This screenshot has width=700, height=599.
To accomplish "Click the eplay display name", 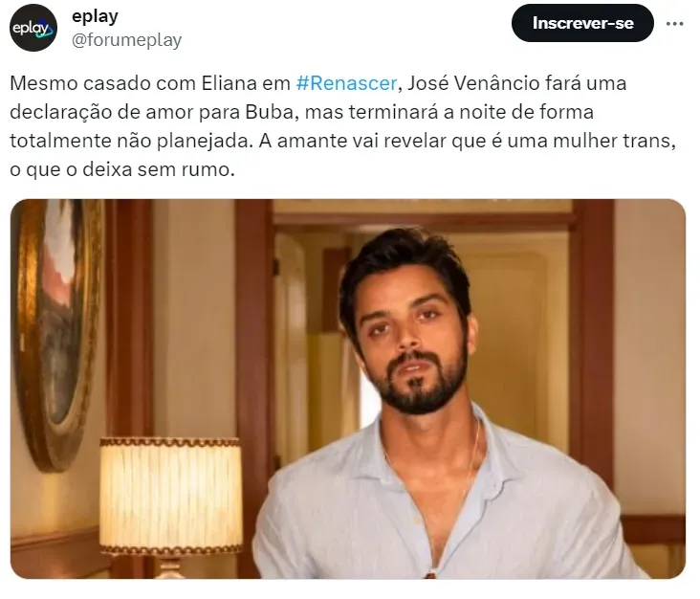I will 95,17.
